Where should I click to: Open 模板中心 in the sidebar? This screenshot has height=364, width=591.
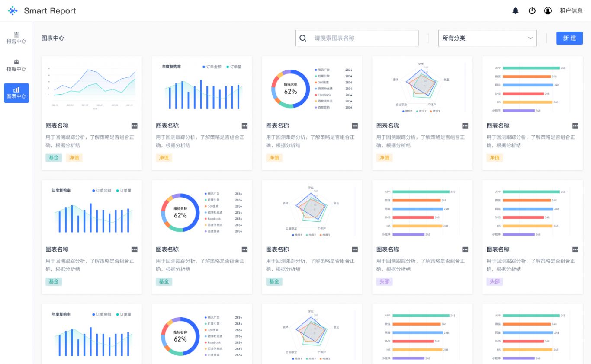click(x=16, y=66)
